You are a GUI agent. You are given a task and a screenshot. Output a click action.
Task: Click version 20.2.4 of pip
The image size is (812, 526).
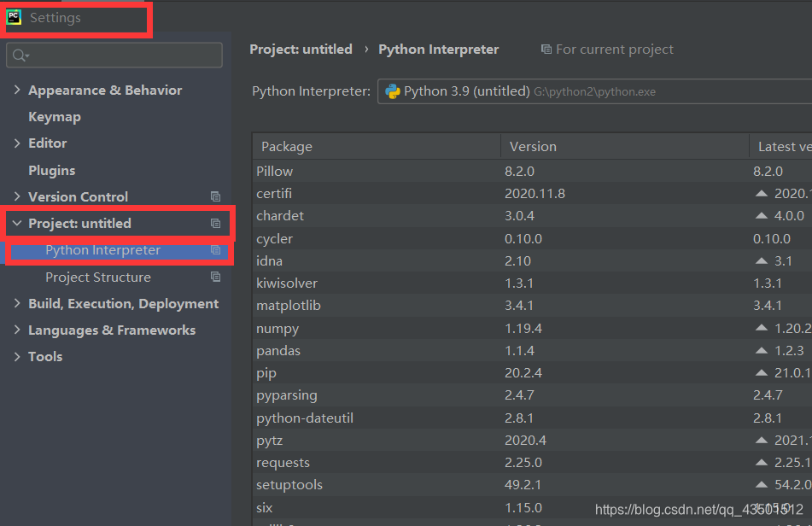[x=523, y=373]
